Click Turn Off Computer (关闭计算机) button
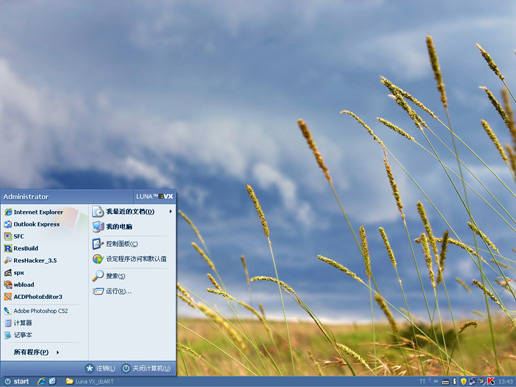The height and width of the screenshot is (387, 516). 146,368
